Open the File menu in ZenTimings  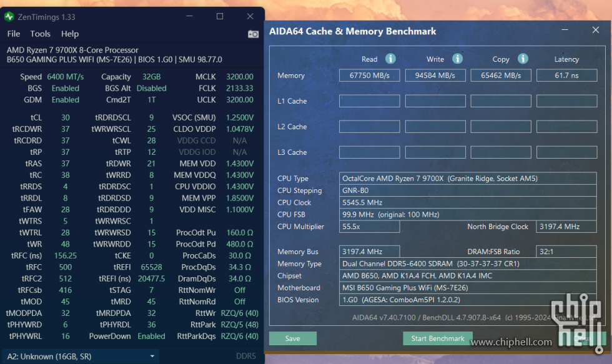coord(14,34)
